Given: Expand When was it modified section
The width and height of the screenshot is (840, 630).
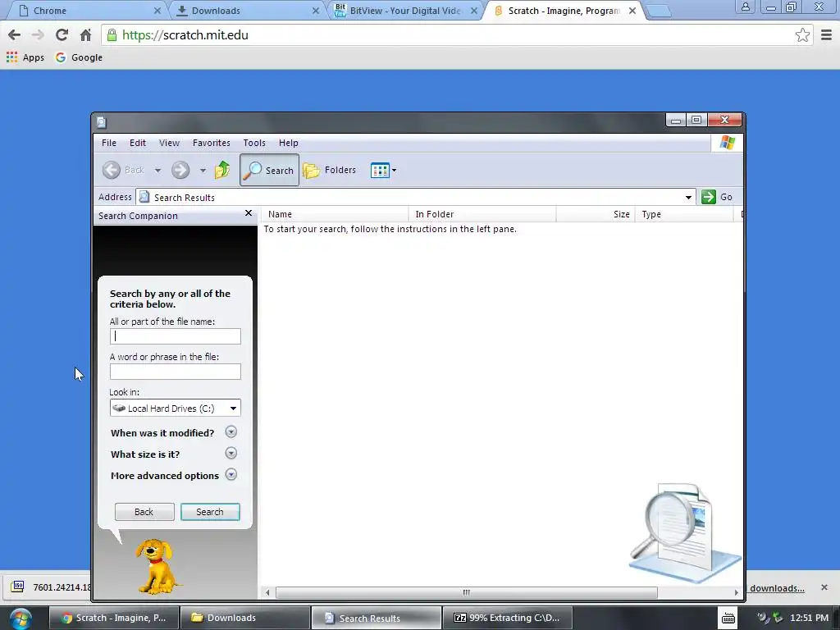Looking at the screenshot, I should 231,431.
